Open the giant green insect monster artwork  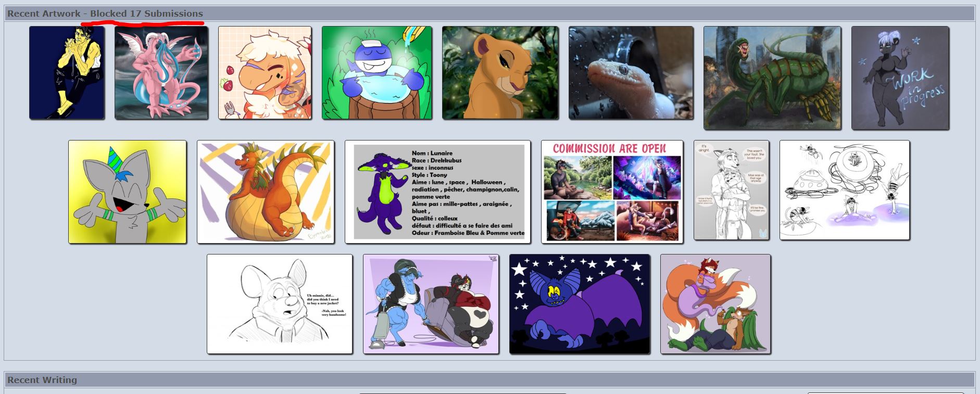pos(772,78)
